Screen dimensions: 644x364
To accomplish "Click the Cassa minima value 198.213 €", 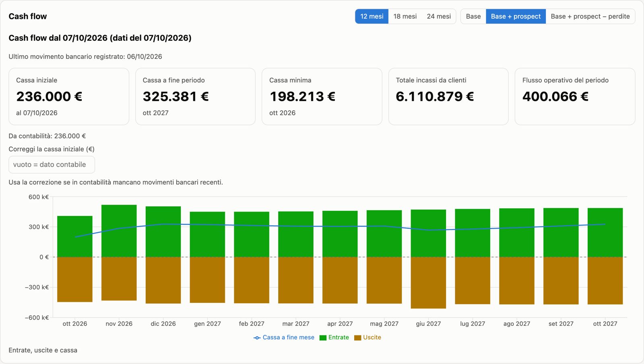I will (302, 97).
